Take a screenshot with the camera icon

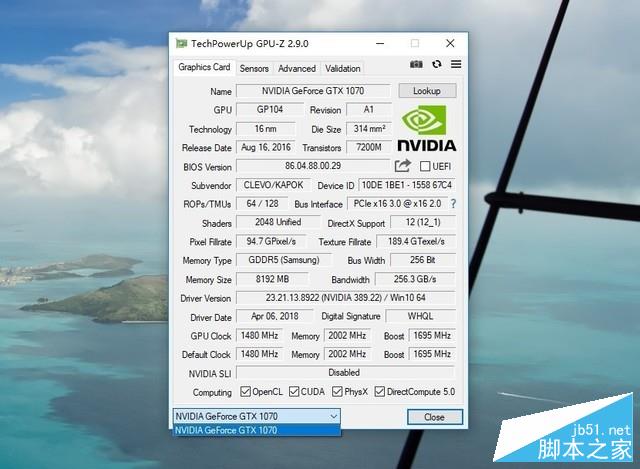(x=416, y=64)
